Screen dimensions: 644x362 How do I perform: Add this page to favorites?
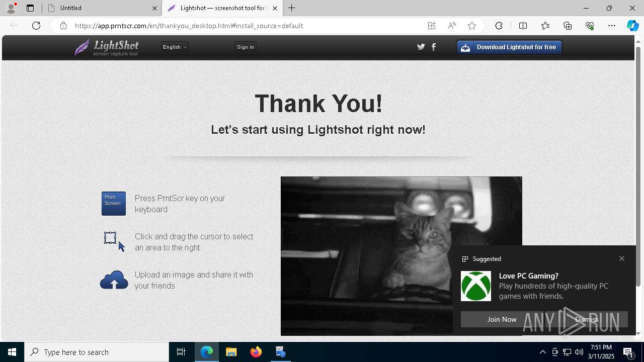coord(472,26)
